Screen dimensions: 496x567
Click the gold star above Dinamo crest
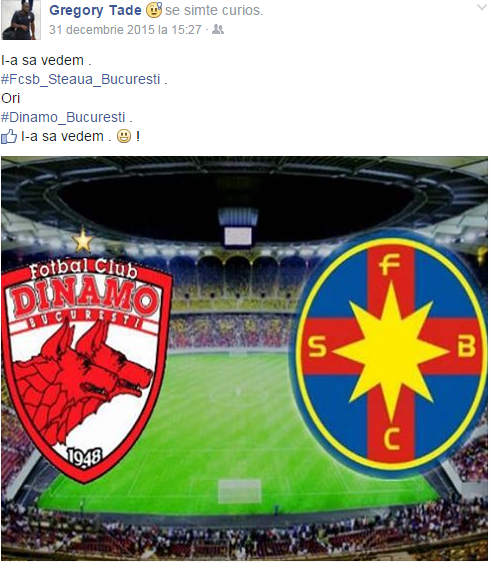[83, 240]
